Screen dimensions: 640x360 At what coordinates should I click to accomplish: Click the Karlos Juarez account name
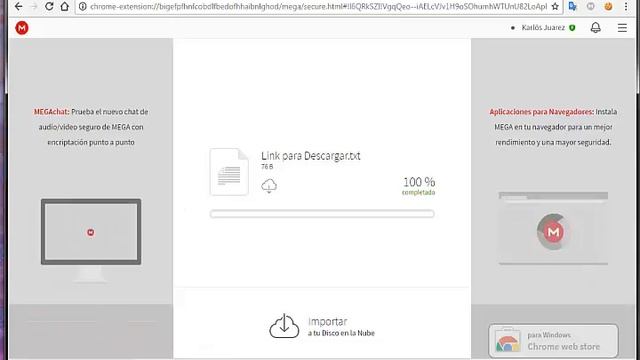click(x=543, y=28)
